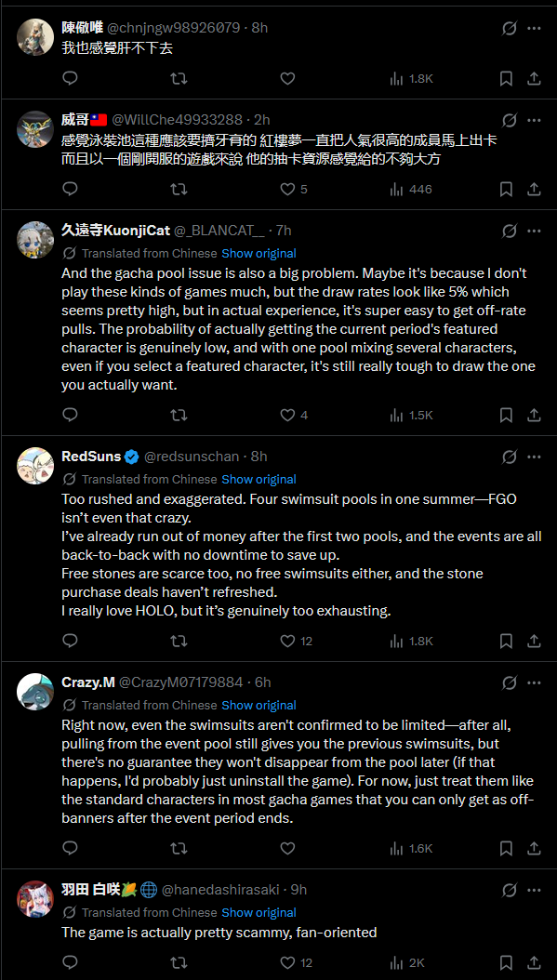Open Crazy.M's profile avatar
The width and height of the screenshot is (557, 980).
(x=35, y=692)
